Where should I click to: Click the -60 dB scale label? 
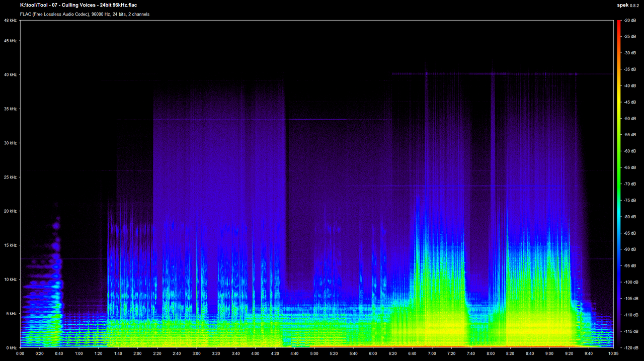[630, 151]
